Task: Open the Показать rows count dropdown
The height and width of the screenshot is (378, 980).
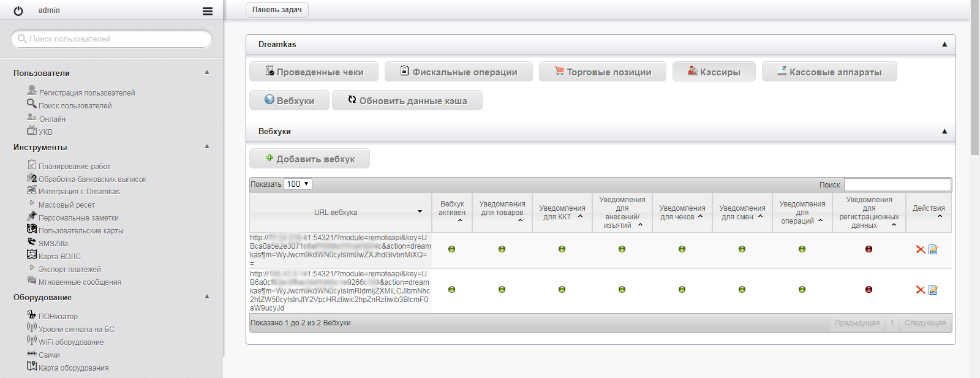Action: coord(298,184)
